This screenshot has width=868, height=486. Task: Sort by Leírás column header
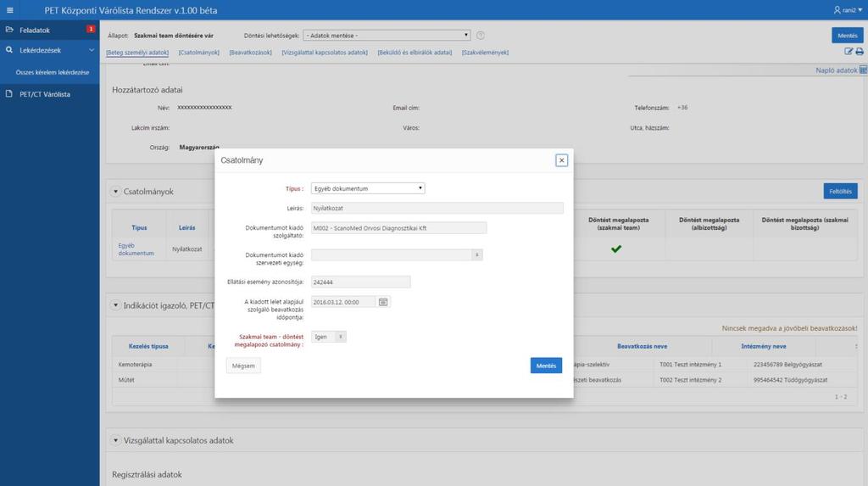[x=186, y=228]
